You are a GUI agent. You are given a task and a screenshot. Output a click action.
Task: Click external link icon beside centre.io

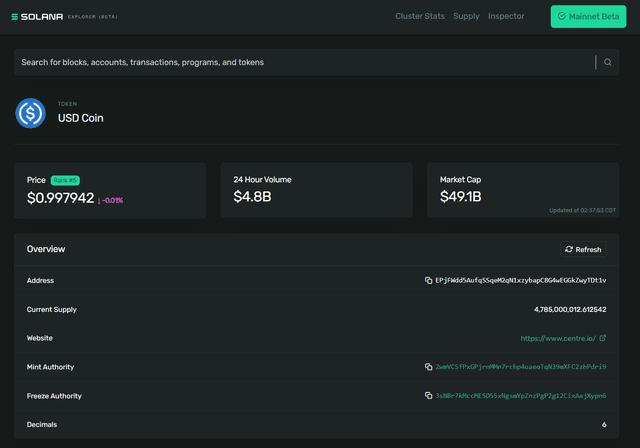(603, 338)
